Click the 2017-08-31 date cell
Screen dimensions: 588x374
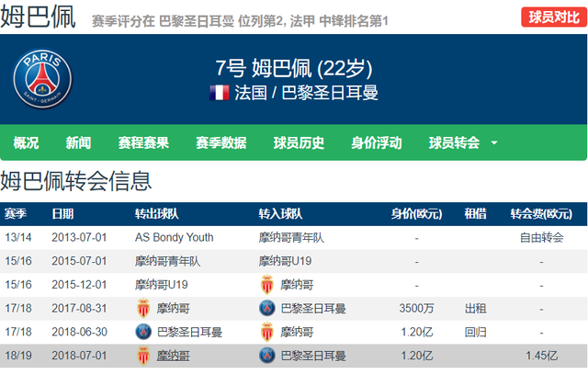79,309
